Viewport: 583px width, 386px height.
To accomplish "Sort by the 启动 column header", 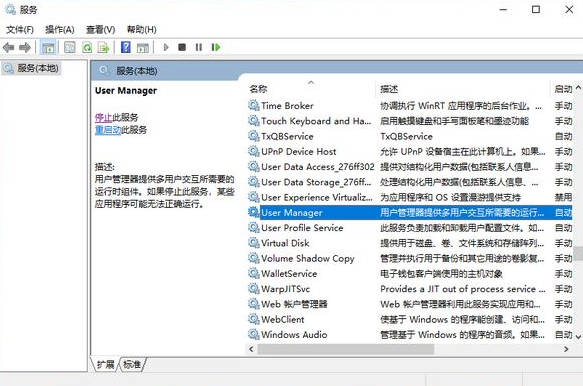I will coord(563,89).
